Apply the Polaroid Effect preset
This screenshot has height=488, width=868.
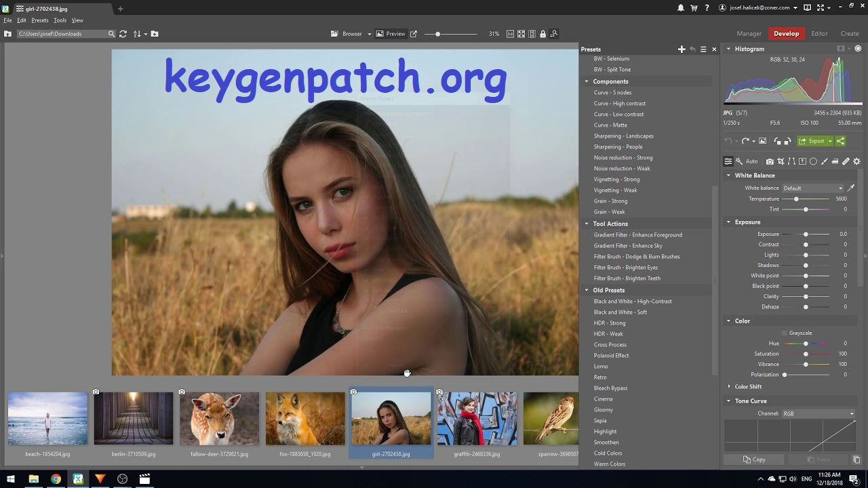[x=611, y=355]
